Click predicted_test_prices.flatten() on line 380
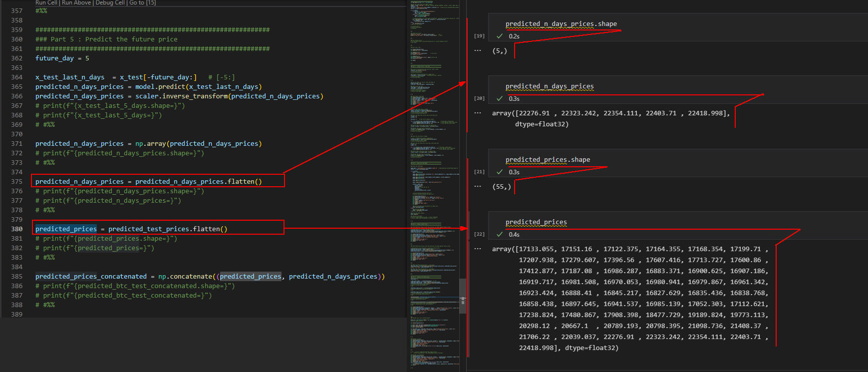868x372 pixels. click(x=168, y=229)
